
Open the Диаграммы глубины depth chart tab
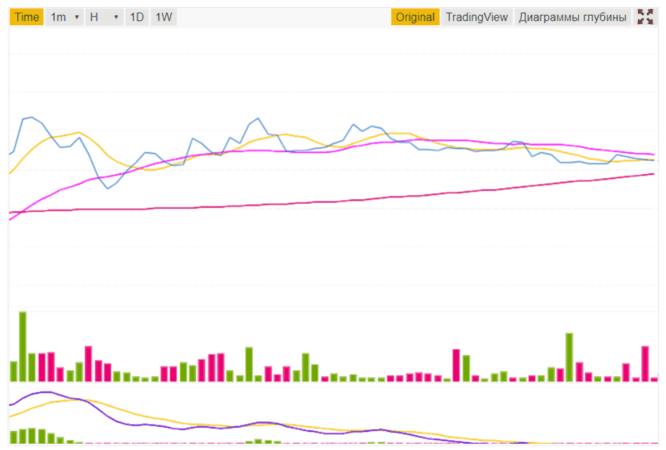coord(573,17)
